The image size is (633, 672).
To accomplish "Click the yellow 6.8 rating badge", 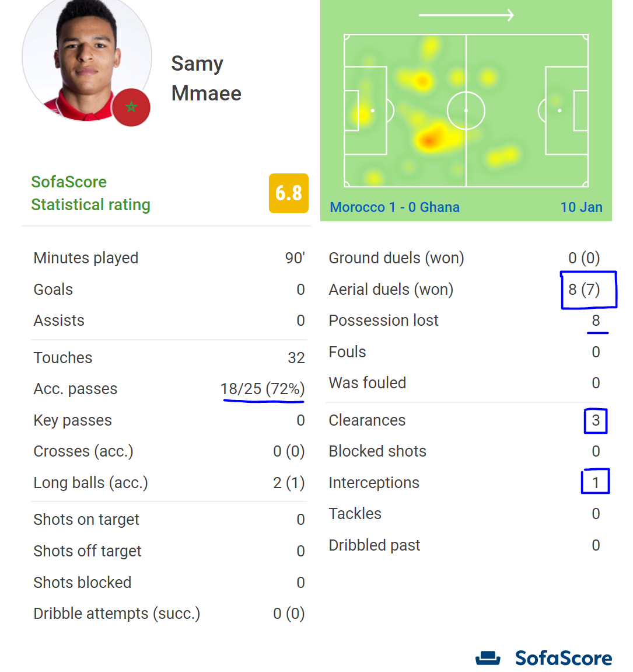I will tap(289, 193).
